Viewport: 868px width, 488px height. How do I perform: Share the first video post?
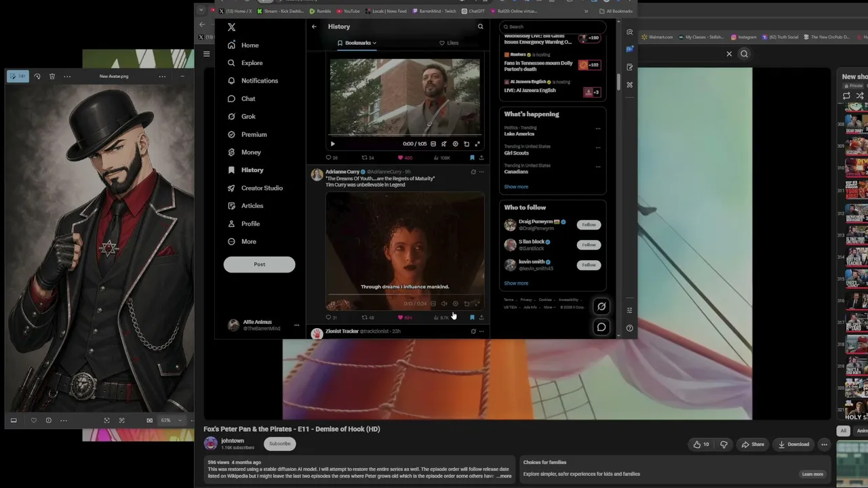(x=481, y=158)
